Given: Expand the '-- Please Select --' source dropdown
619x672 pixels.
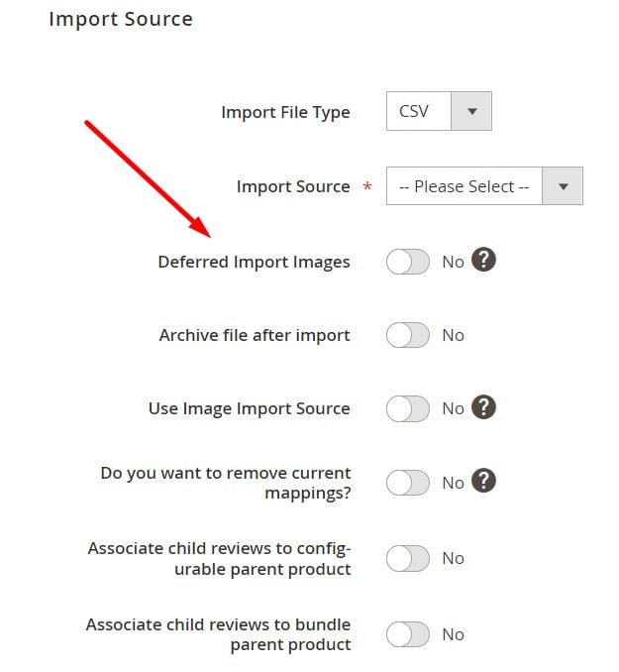Looking at the screenshot, I should [x=484, y=186].
